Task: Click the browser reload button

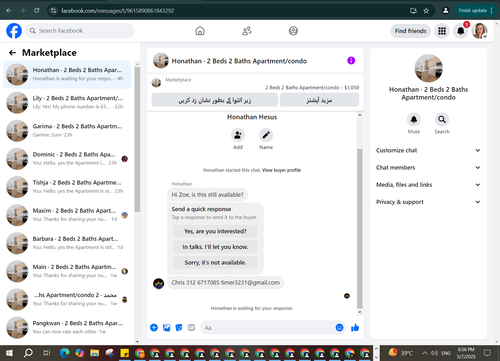Action: pos(37,11)
